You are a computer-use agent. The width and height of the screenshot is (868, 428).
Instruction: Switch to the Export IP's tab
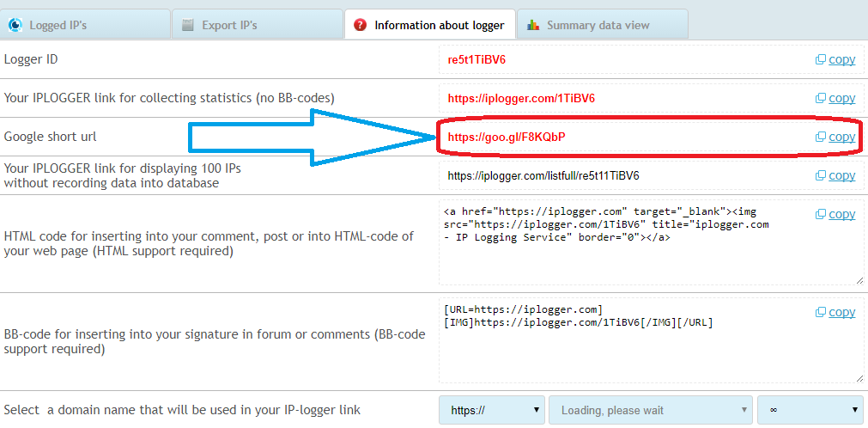tap(258, 25)
